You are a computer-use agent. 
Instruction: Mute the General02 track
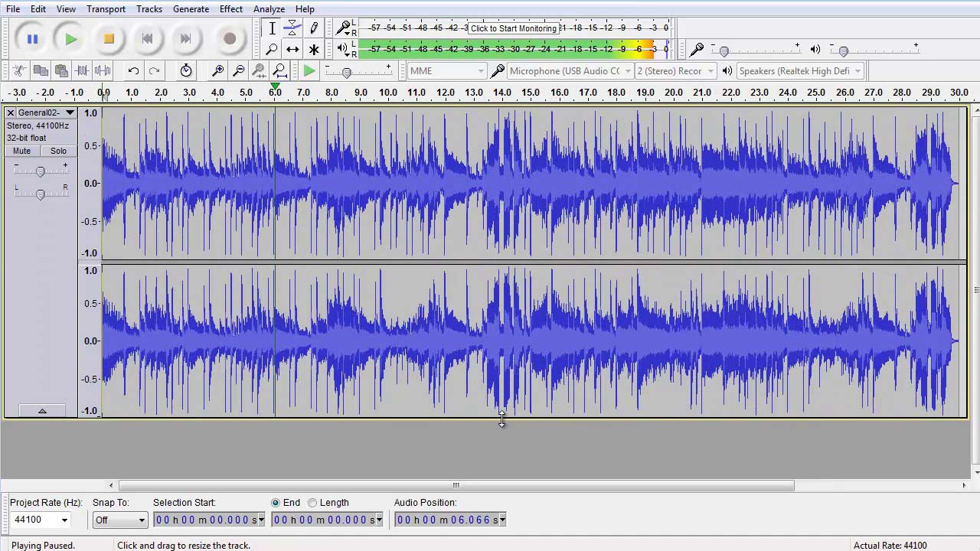[21, 151]
